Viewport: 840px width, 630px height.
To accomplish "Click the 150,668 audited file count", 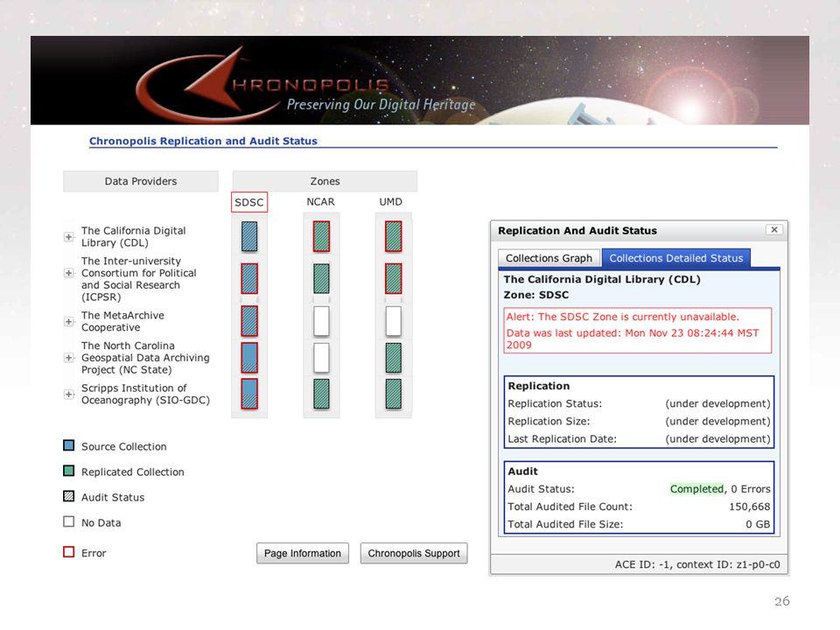I will (x=750, y=507).
